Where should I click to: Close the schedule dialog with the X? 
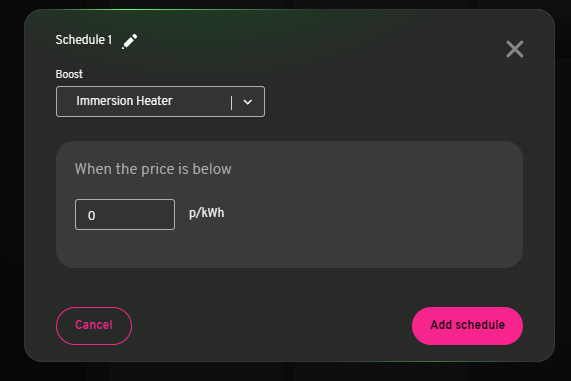click(515, 49)
